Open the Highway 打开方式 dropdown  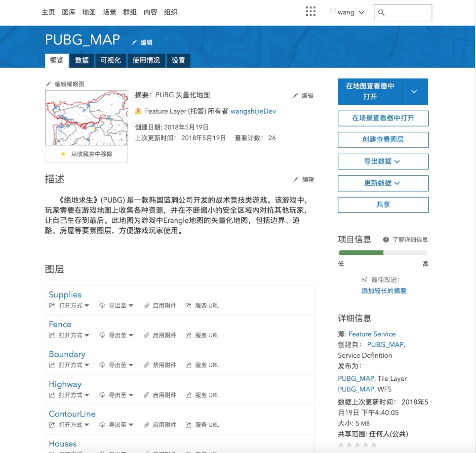tap(74, 395)
